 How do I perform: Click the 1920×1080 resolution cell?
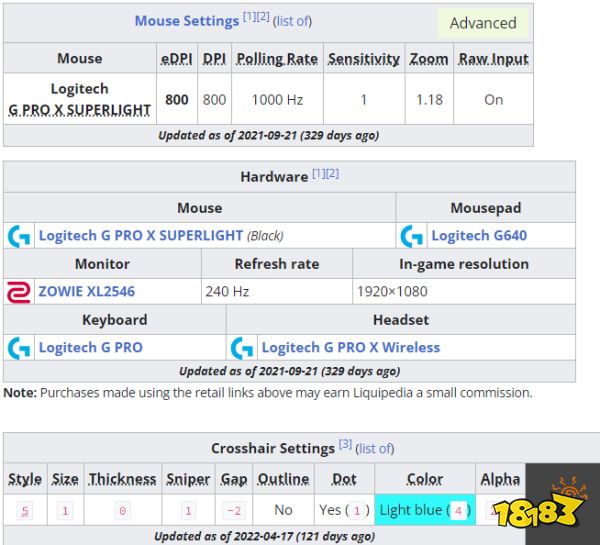point(463,292)
